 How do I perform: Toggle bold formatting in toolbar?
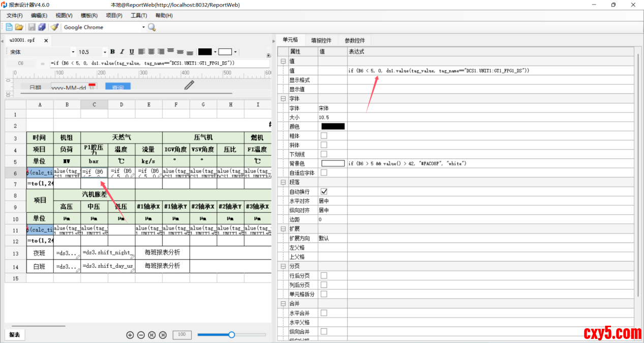coord(112,52)
